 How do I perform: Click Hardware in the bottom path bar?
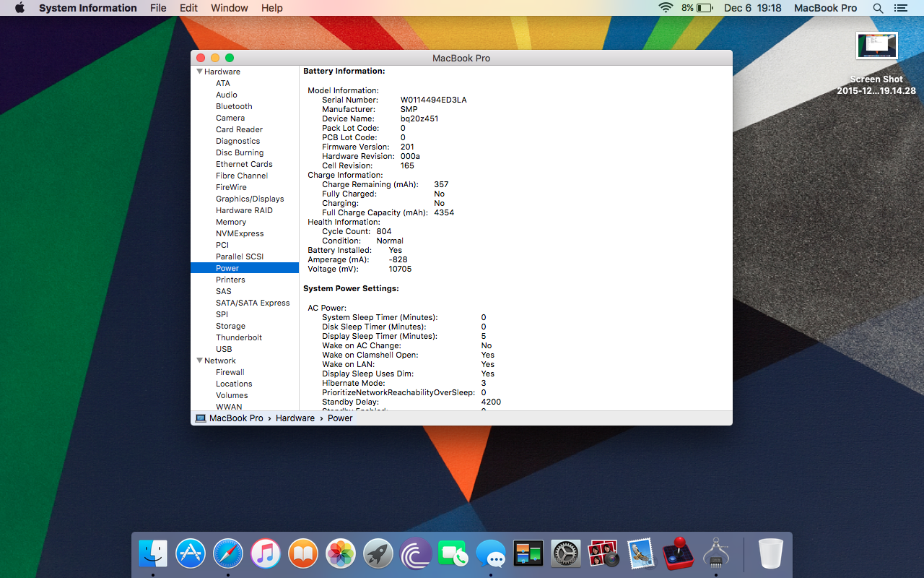pos(295,418)
